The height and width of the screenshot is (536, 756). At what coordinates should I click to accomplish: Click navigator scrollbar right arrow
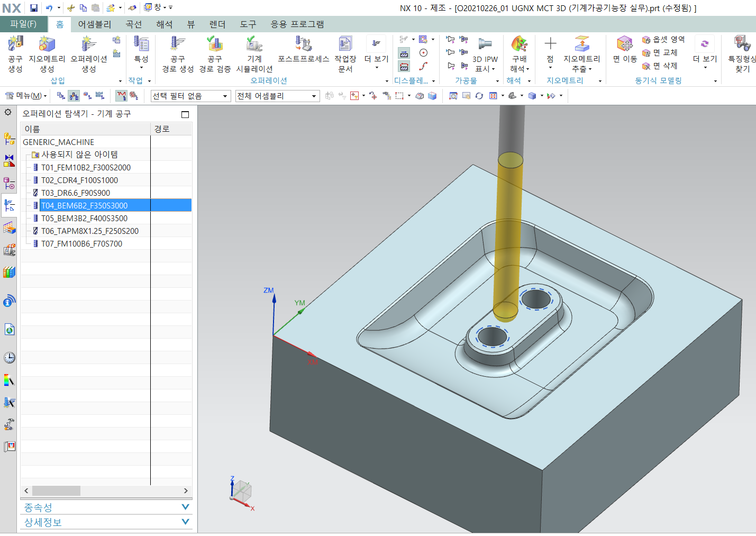click(x=186, y=491)
